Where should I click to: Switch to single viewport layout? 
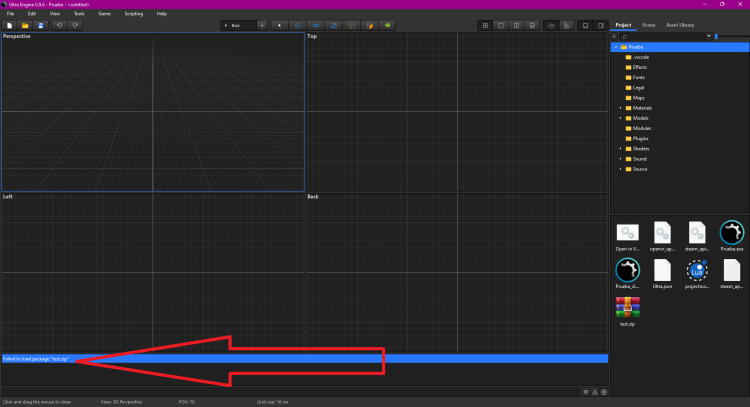[x=501, y=24]
